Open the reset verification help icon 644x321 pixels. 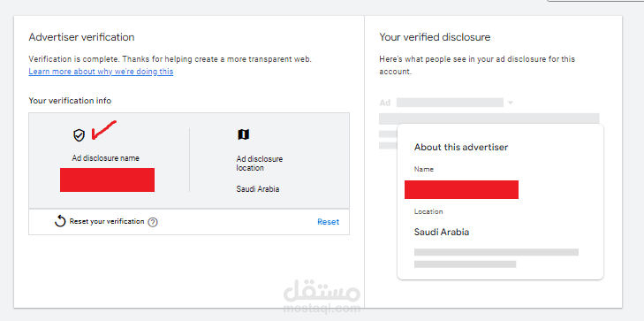coord(153,222)
